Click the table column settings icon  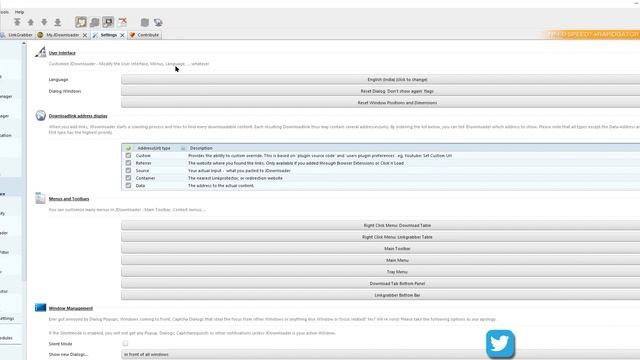[183, 148]
